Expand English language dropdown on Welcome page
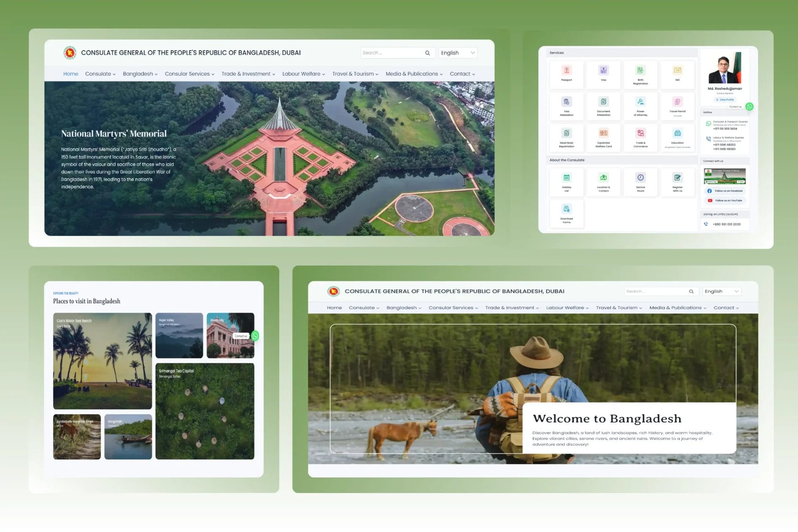The height and width of the screenshot is (532, 798). coord(722,291)
